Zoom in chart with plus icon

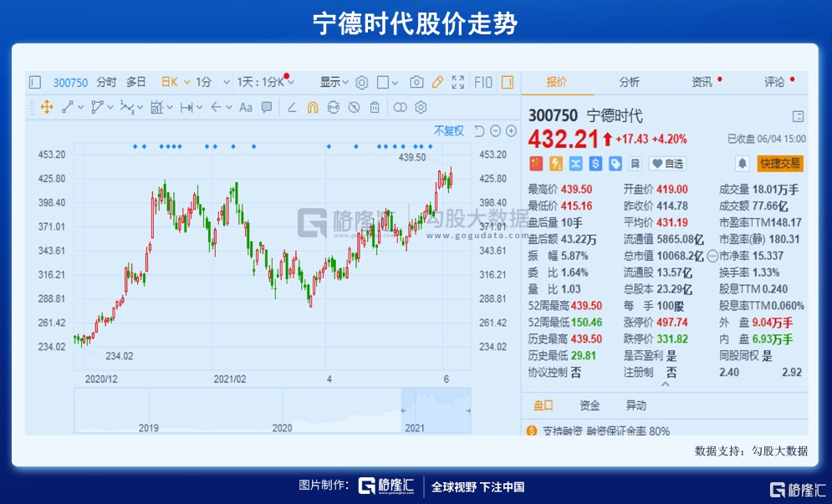point(511,131)
